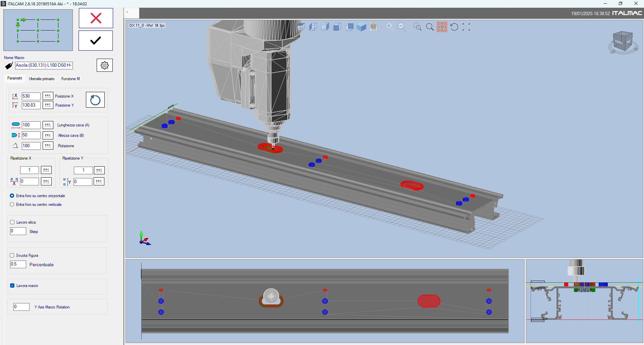
Task: Check the Svuota Figura option
Action: point(12,255)
